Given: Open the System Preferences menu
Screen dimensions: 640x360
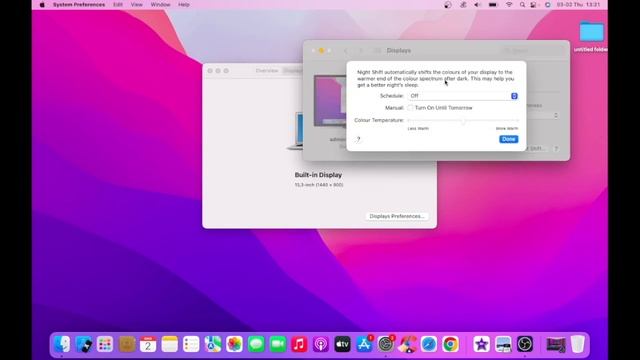Looking at the screenshot, I should 79,4.
